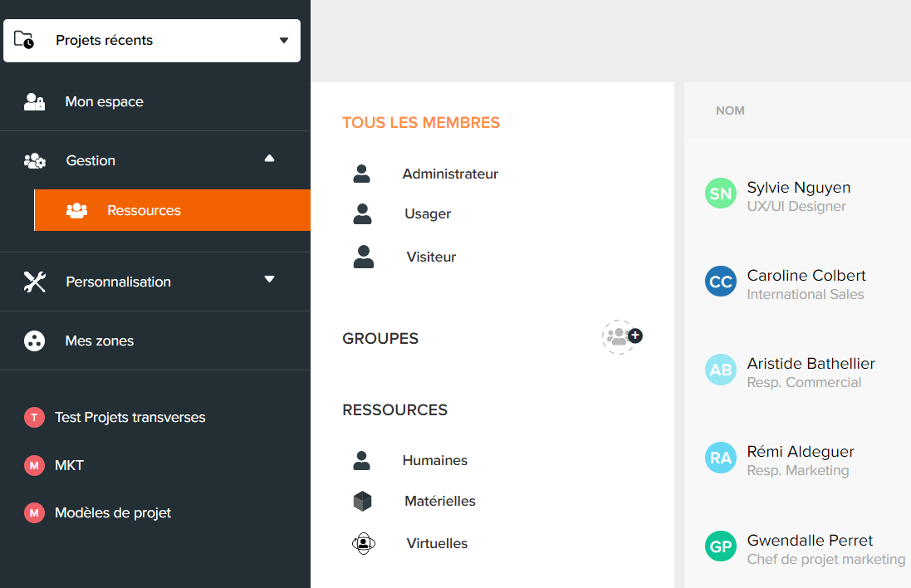The image size is (911, 588).
Task: Open Aristide Bathellier's member row
Action: pyautogui.click(x=798, y=372)
